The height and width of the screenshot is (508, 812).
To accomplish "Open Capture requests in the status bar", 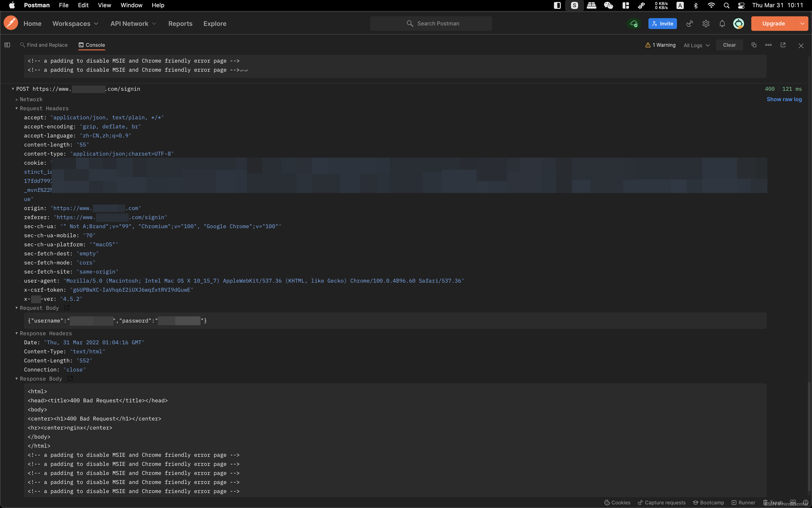I will point(662,503).
